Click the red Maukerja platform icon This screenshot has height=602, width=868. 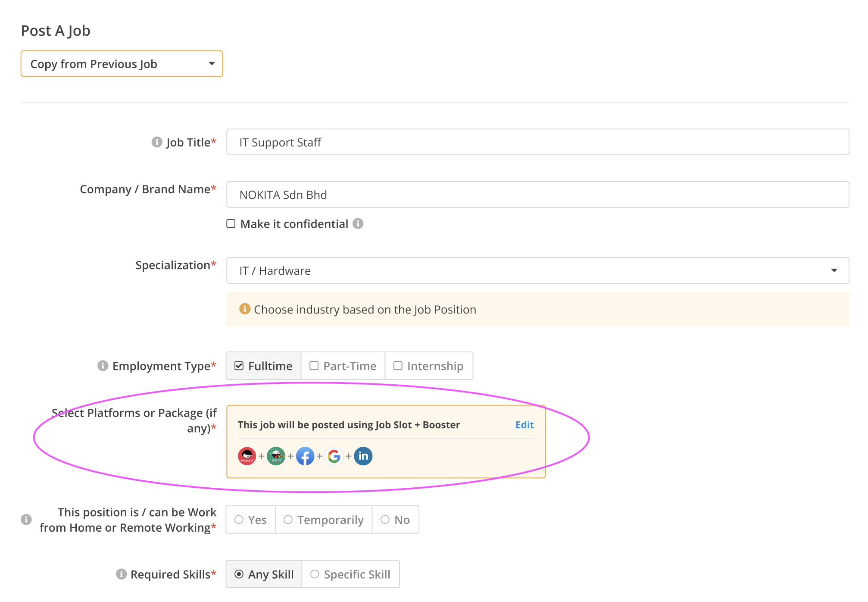point(247,456)
